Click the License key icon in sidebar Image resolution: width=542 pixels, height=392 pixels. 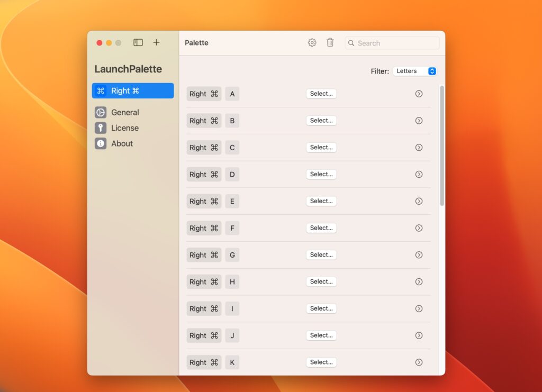coord(101,127)
